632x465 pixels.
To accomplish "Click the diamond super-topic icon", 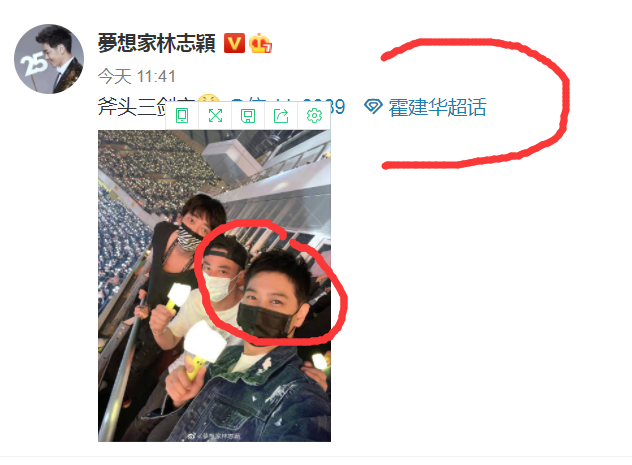I will [373, 107].
